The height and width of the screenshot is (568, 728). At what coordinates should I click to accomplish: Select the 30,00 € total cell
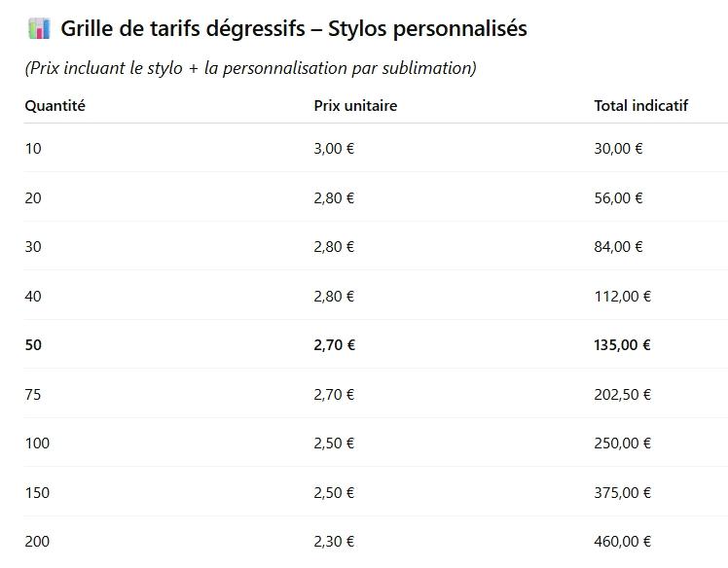tap(618, 149)
